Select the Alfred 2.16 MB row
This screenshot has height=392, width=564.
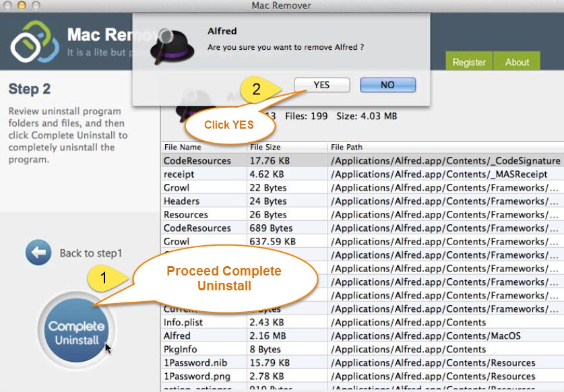[363, 335]
